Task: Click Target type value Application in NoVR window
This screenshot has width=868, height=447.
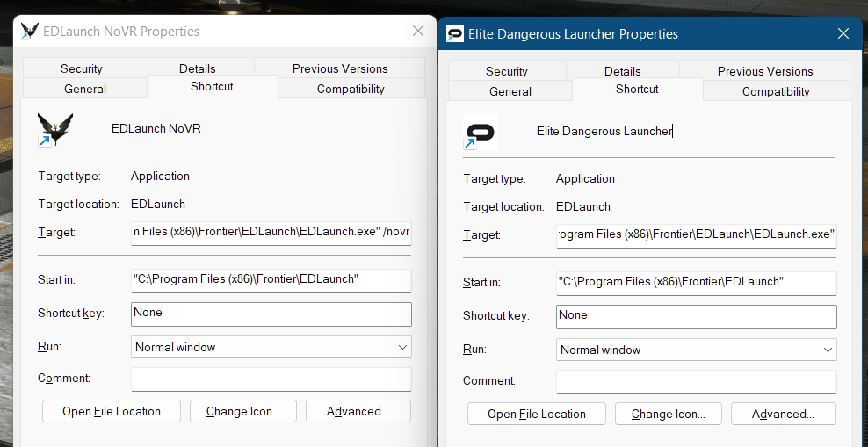Action: (160, 177)
